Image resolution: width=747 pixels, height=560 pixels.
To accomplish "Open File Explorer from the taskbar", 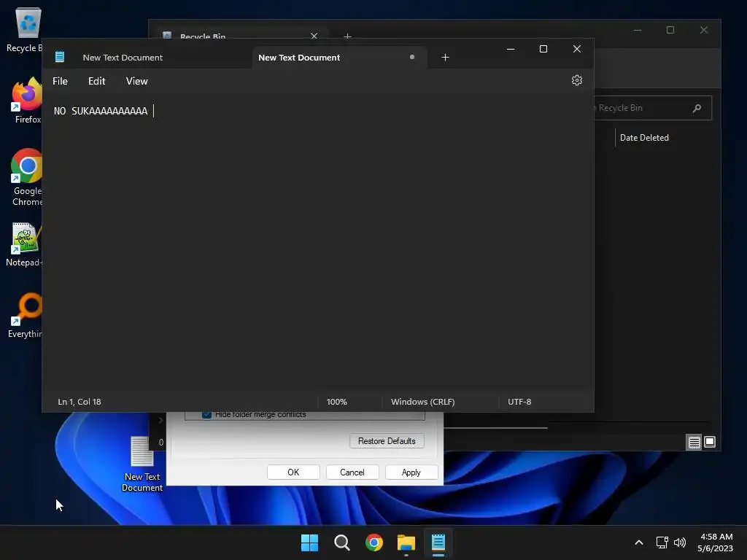I will click(406, 542).
